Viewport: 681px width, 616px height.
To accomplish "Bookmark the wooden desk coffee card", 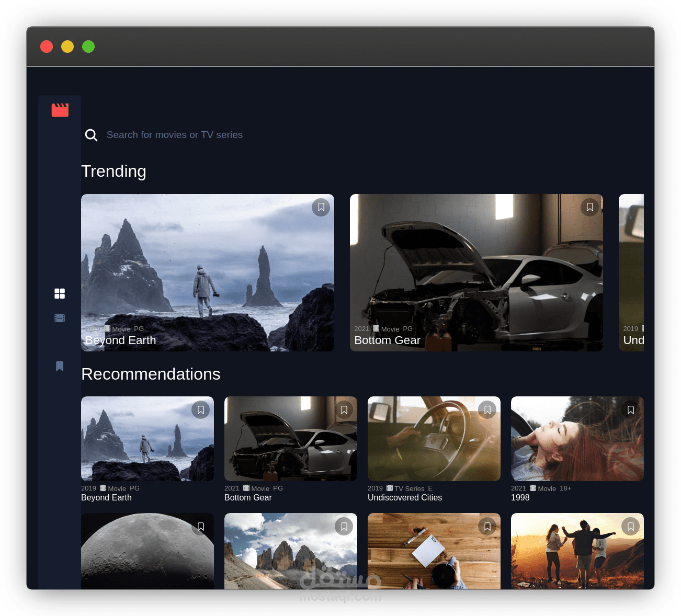I will 487,527.
